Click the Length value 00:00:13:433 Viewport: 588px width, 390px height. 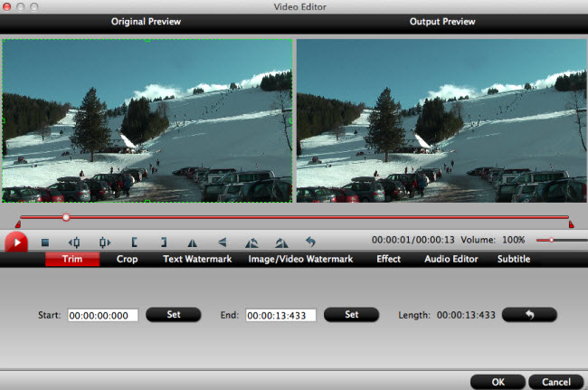[466, 315]
